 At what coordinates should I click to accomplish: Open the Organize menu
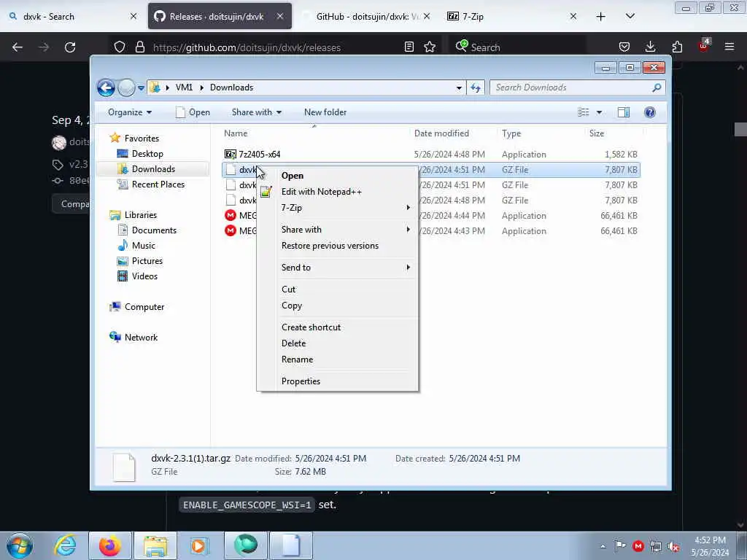130,112
